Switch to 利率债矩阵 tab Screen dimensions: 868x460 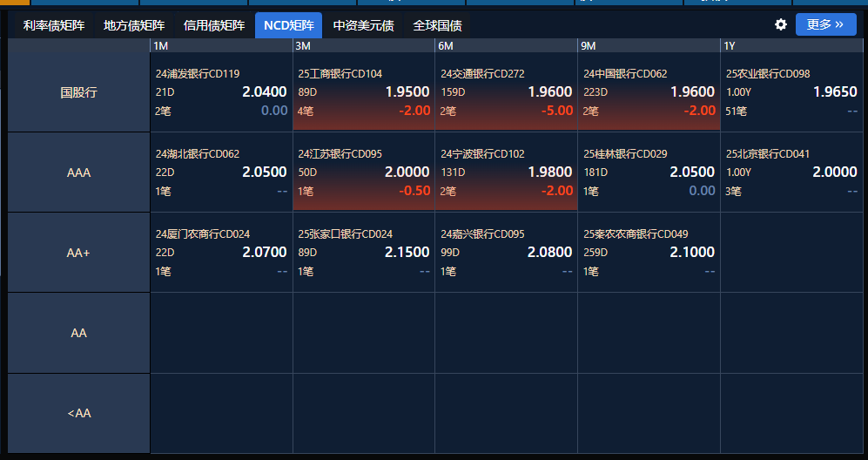click(x=54, y=25)
